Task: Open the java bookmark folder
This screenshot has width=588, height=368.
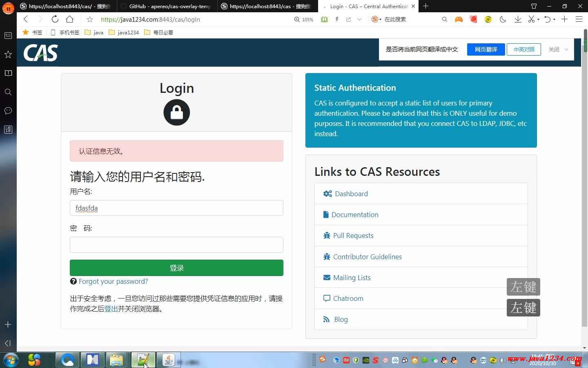Action: 94,32
